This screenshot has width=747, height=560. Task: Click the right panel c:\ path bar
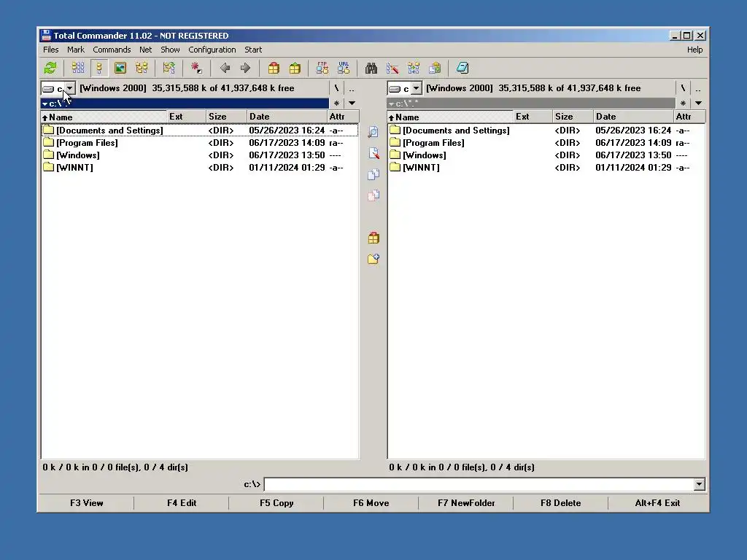click(531, 104)
